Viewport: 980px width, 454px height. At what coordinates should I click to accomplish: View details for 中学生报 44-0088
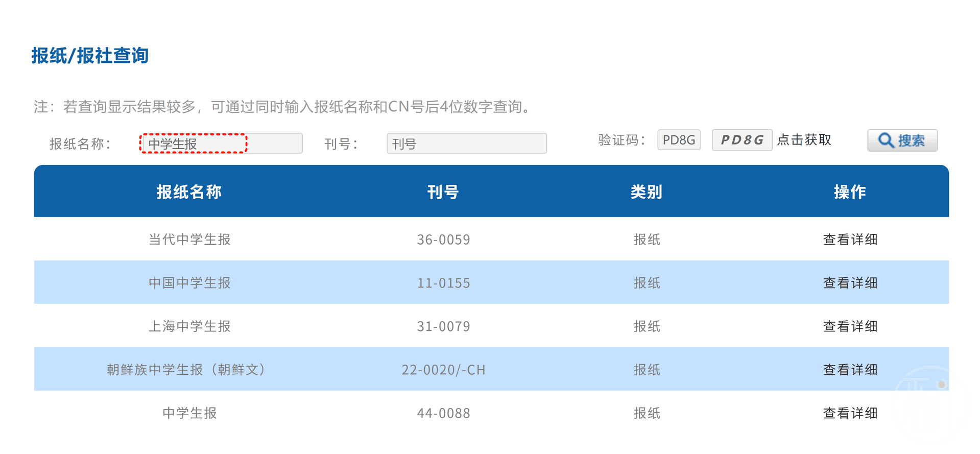(850, 413)
